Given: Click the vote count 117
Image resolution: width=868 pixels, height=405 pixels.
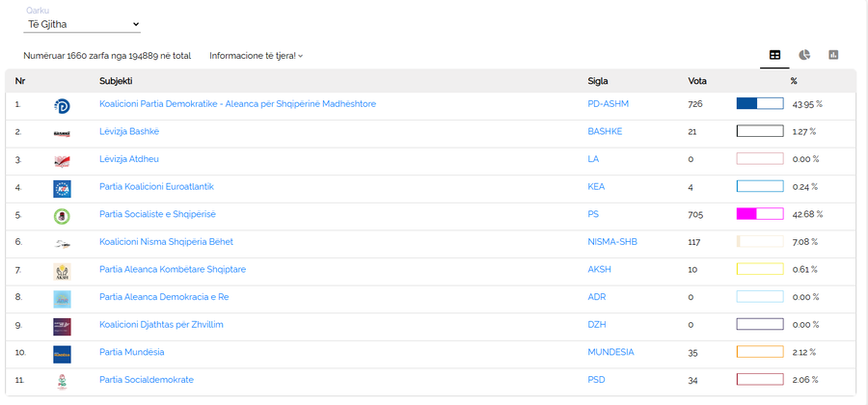Looking at the screenshot, I should (694, 242).
